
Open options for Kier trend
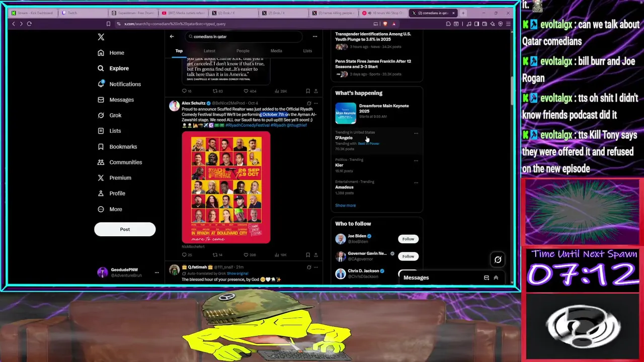416,160
